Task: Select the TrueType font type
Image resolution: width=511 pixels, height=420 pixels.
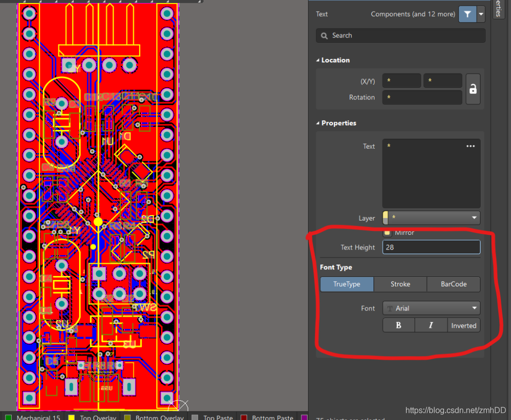Action: click(x=347, y=284)
